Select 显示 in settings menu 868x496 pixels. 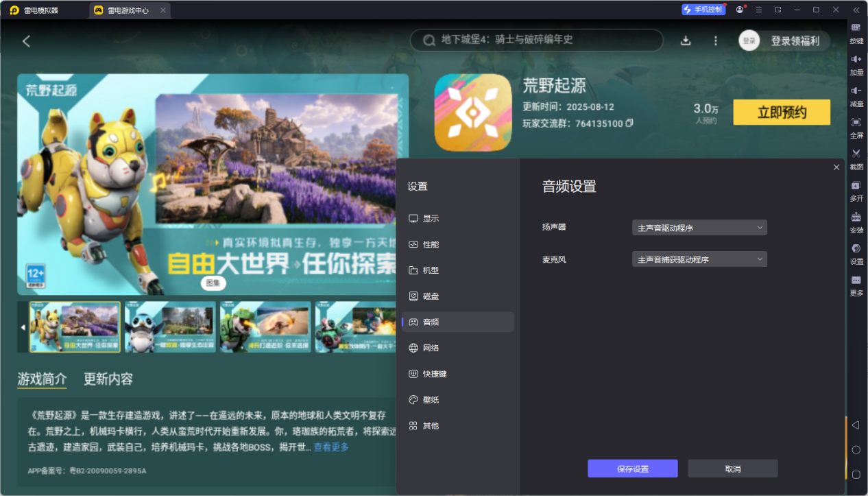458,219
